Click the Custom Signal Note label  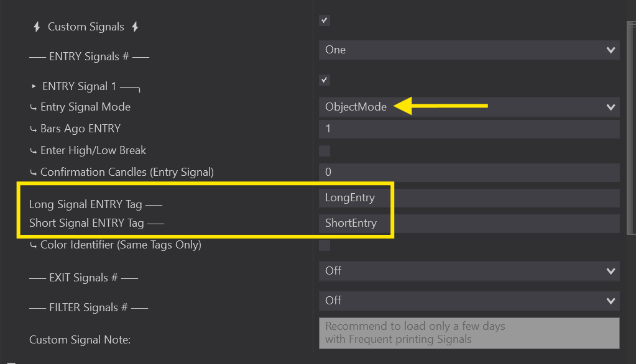click(x=80, y=340)
